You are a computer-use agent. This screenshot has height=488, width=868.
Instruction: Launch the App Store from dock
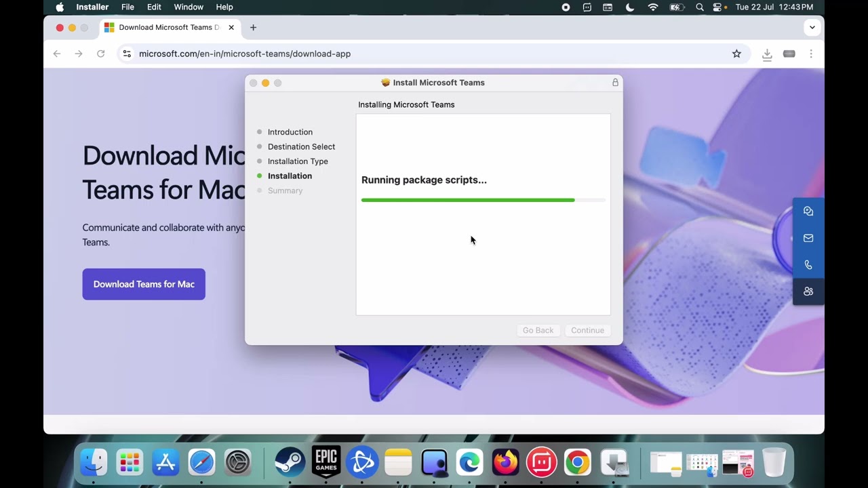point(165,463)
